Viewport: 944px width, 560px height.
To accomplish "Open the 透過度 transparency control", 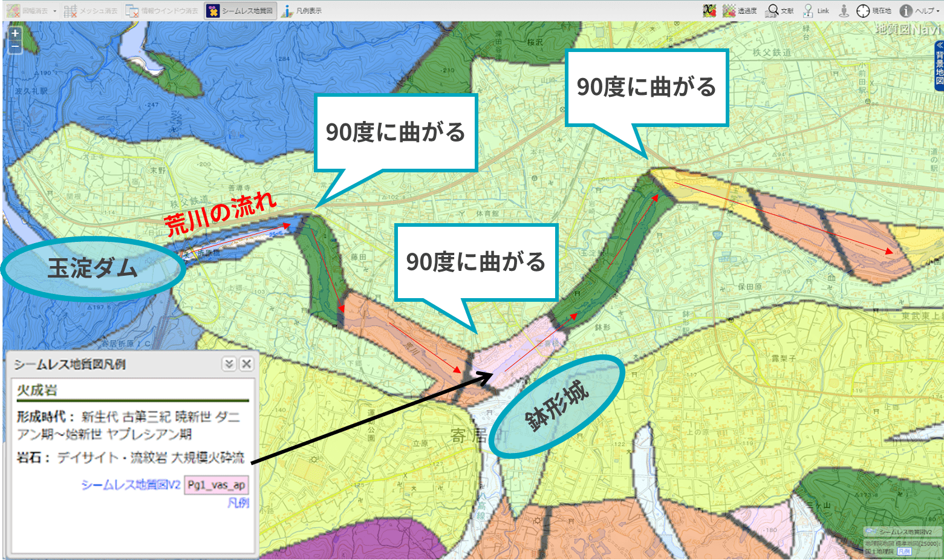I will pyautogui.click(x=740, y=11).
